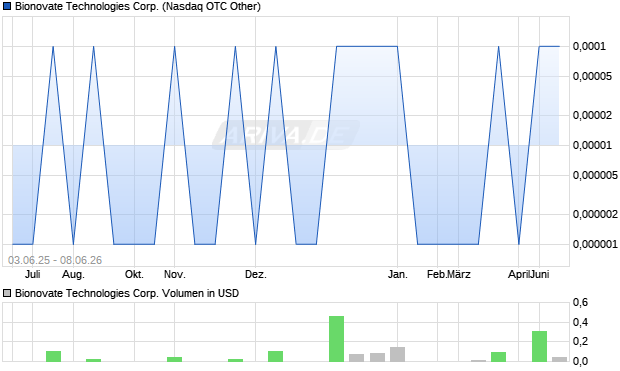Screen dimensions: 620x371
Task: Click the 'Okt.' month label
Action: tap(134, 274)
